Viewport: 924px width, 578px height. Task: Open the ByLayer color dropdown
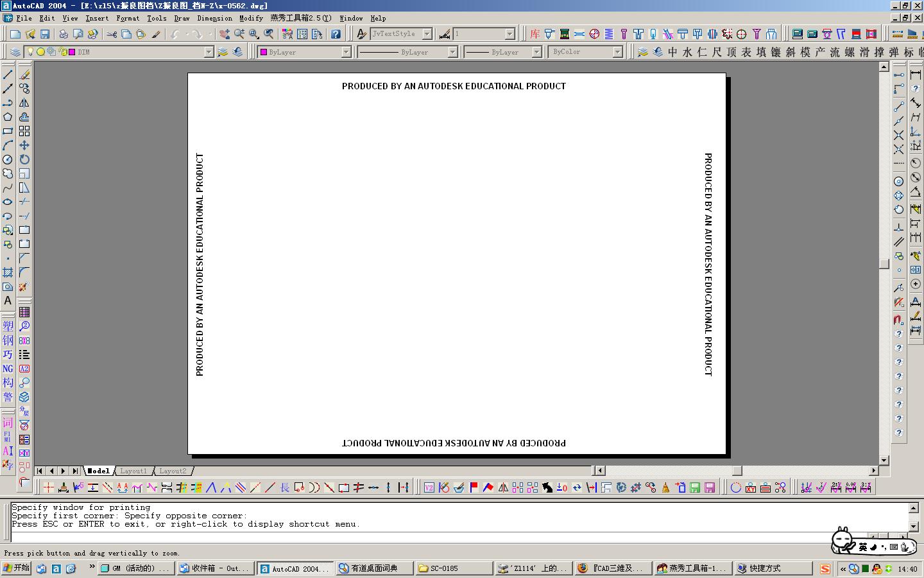(346, 52)
